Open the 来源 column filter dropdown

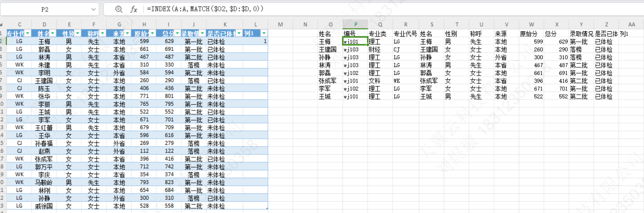(128, 33)
